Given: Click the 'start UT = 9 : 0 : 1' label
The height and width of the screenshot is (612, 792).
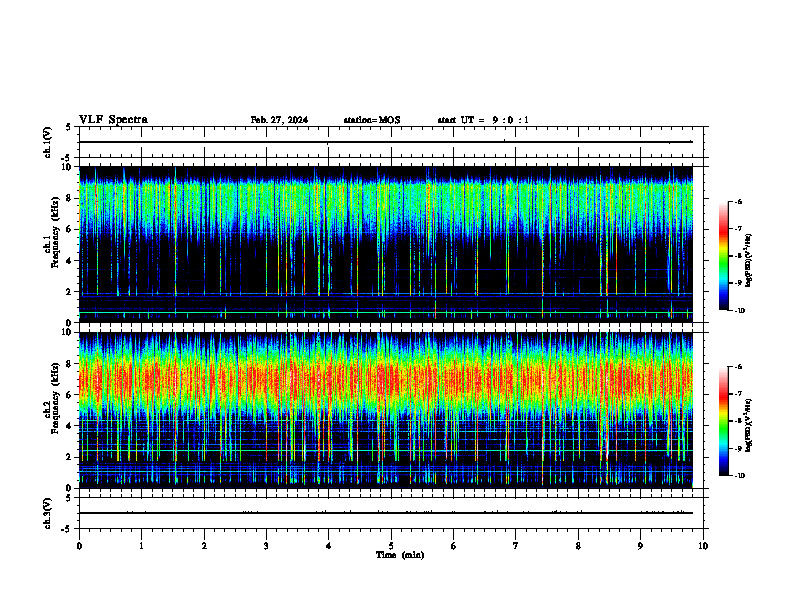Looking at the screenshot, I should click(483, 120).
